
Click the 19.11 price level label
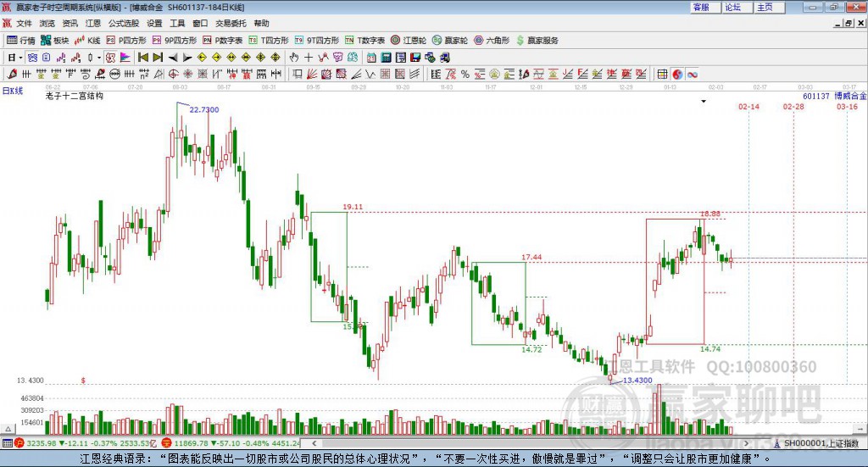[x=353, y=207]
